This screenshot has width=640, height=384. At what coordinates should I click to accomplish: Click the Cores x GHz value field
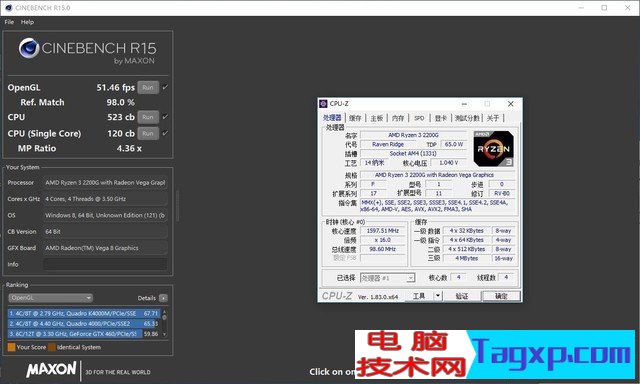point(105,199)
